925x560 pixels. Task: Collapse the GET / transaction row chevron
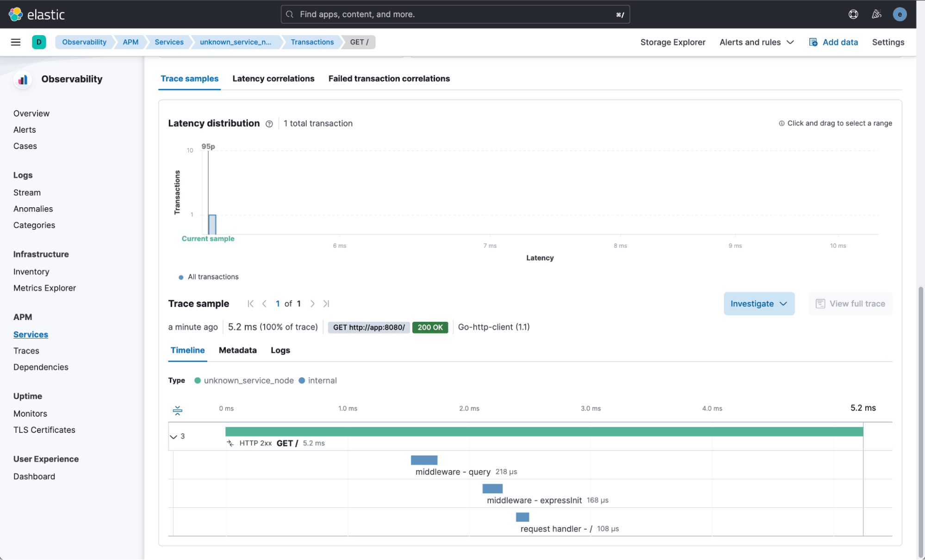[x=174, y=437]
